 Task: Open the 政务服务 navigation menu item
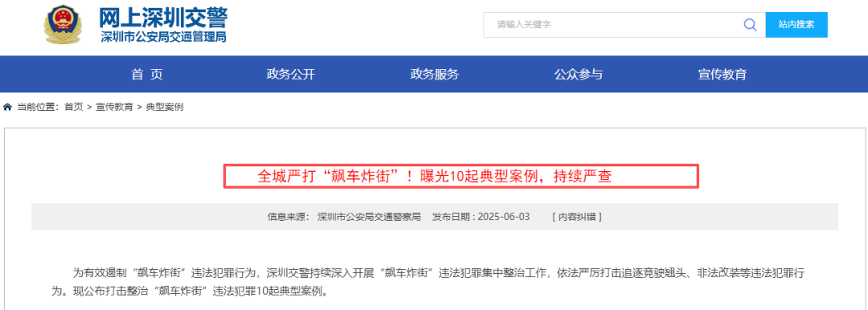pos(435,74)
